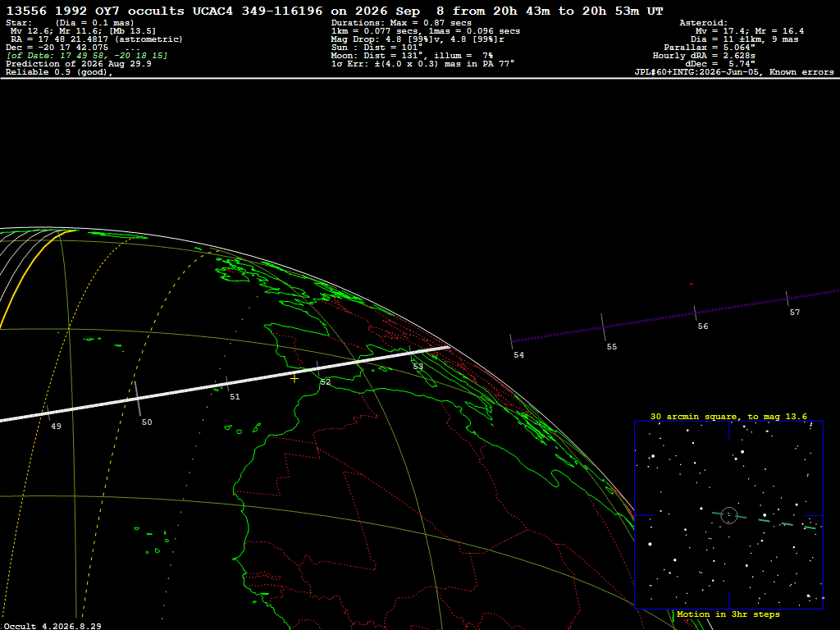Click the event title header text
This screenshot has height=630, width=840.
coord(335,11)
